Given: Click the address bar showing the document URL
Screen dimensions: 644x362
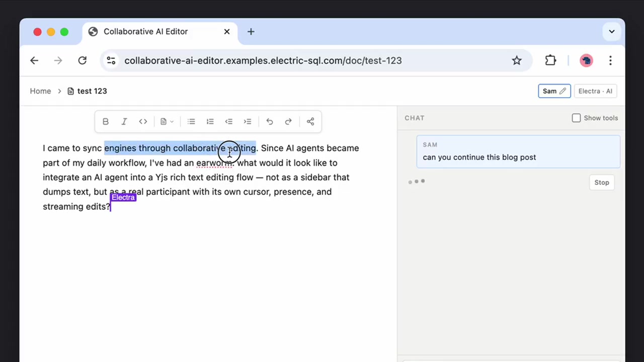Looking at the screenshot, I should 263,60.
